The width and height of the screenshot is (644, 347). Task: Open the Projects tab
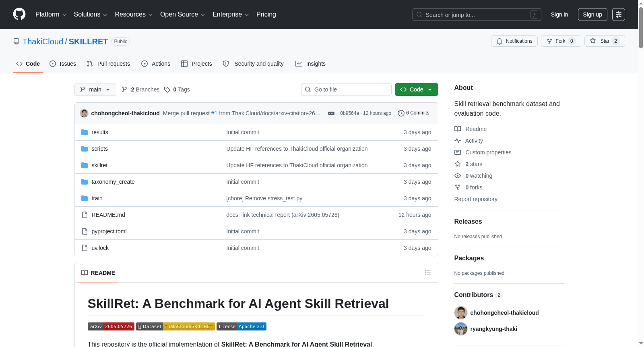196,64
